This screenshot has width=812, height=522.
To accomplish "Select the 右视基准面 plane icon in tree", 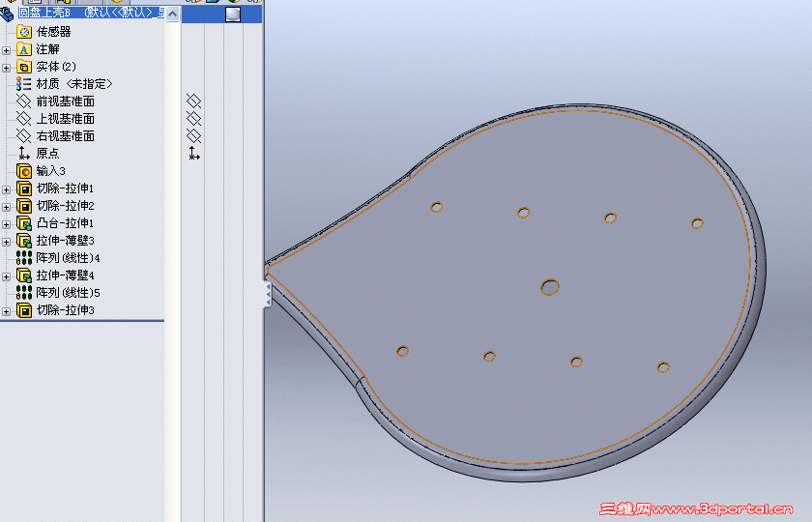I will [24, 135].
